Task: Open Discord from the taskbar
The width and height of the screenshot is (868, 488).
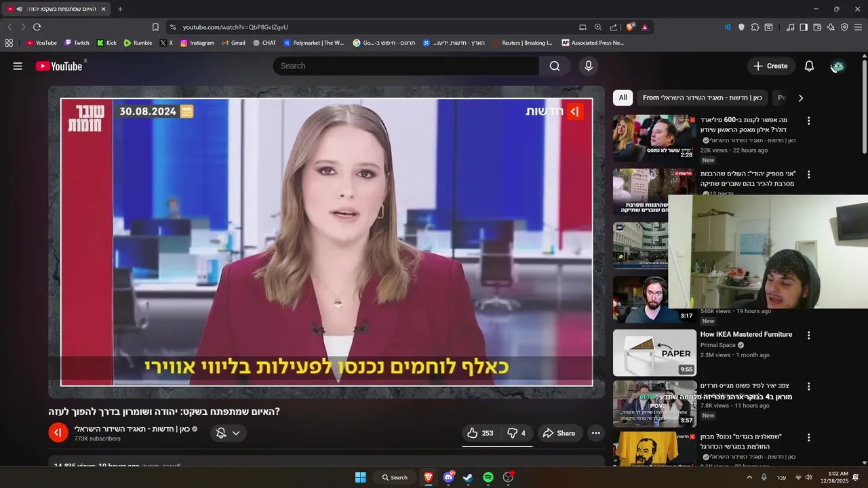Action: (448, 477)
